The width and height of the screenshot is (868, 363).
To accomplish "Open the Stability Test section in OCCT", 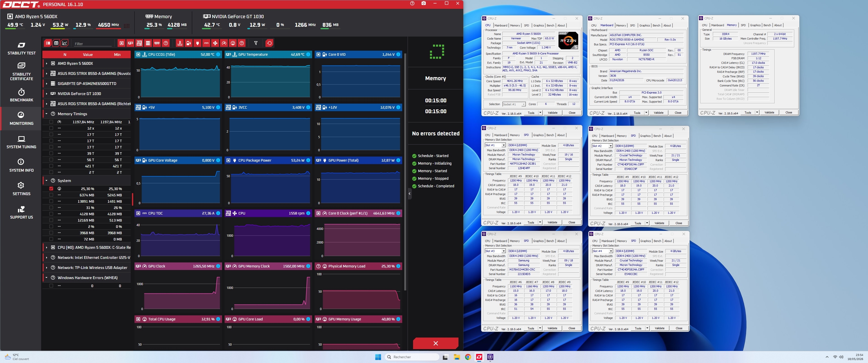I will point(21,48).
